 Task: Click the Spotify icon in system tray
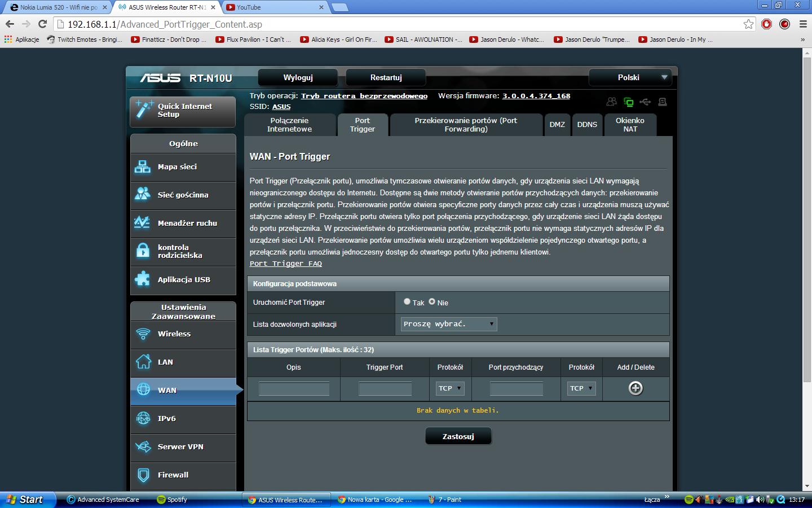[689, 500]
